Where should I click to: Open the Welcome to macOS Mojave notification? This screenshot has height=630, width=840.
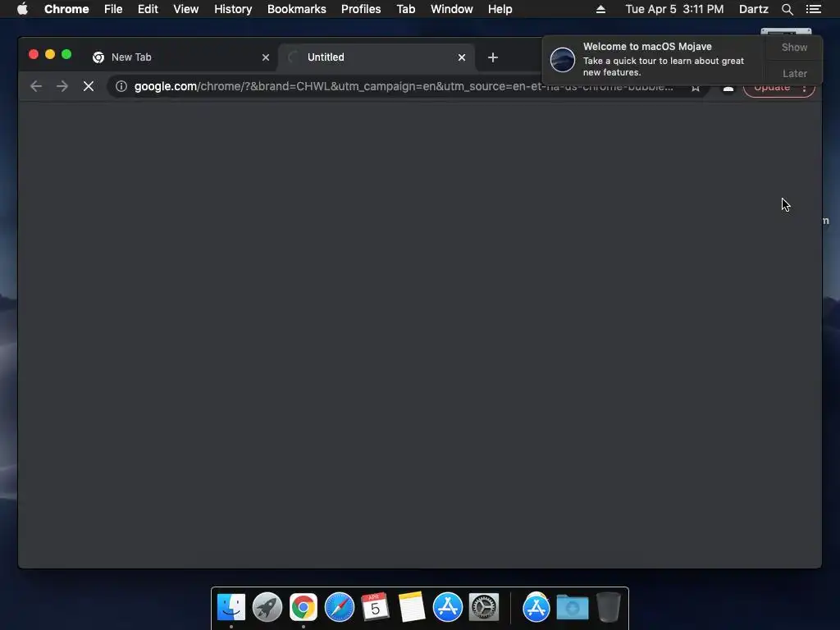coord(663,59)
